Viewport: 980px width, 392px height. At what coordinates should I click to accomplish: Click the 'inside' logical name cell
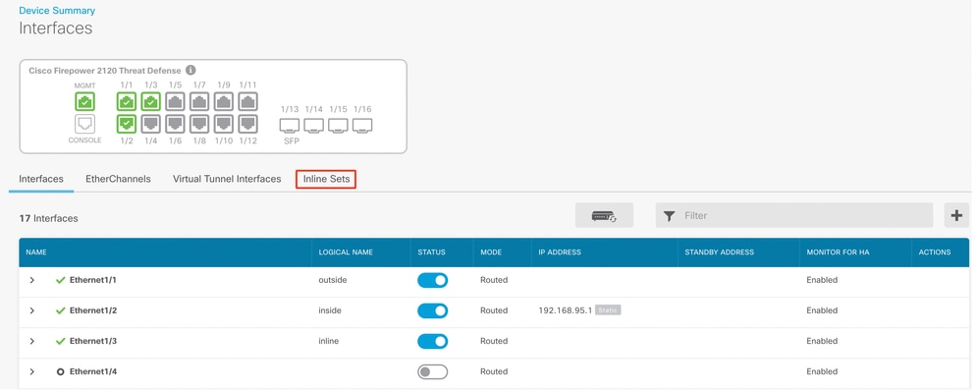(330, 310)
